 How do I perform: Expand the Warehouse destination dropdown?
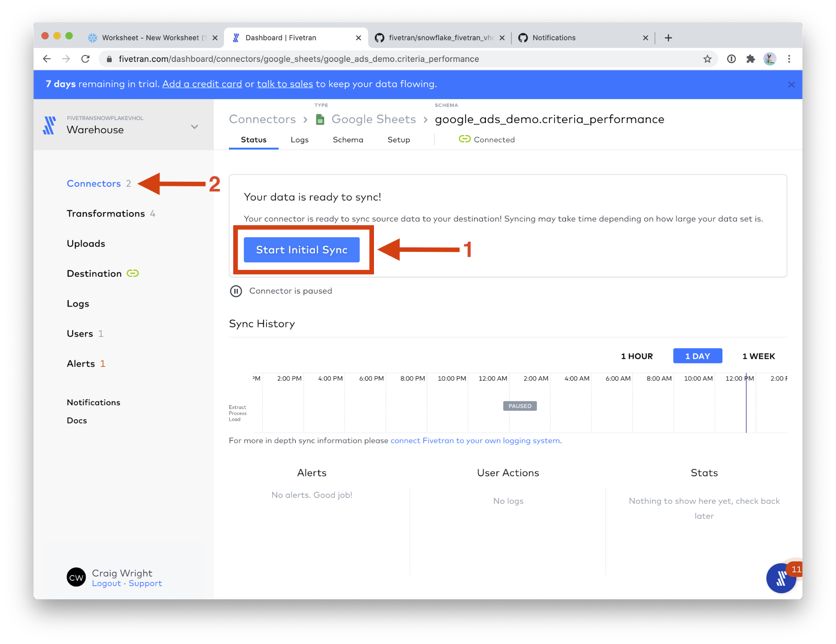click(194, 127)
